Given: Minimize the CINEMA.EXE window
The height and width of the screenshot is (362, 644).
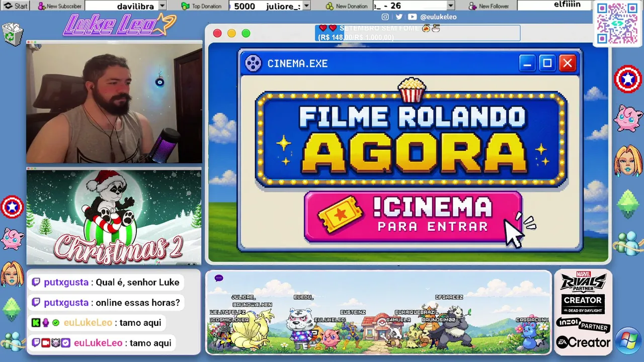Looking at the screenshot, I should click(x=527, y=63).
